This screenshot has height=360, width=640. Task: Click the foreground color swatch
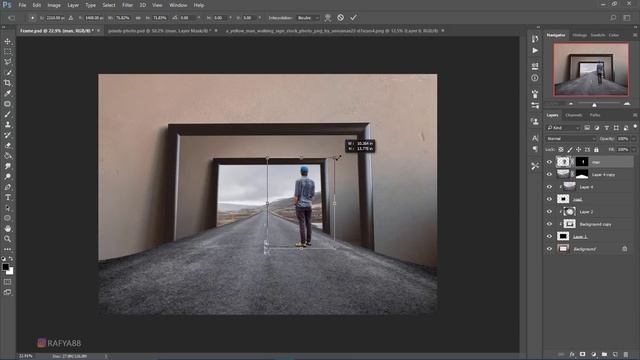5,267
